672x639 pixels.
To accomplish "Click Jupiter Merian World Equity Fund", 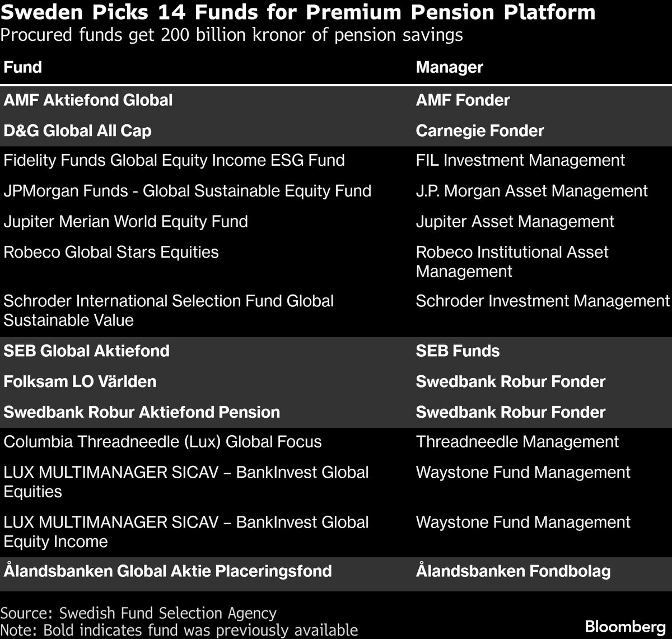I will coord(125,221).
